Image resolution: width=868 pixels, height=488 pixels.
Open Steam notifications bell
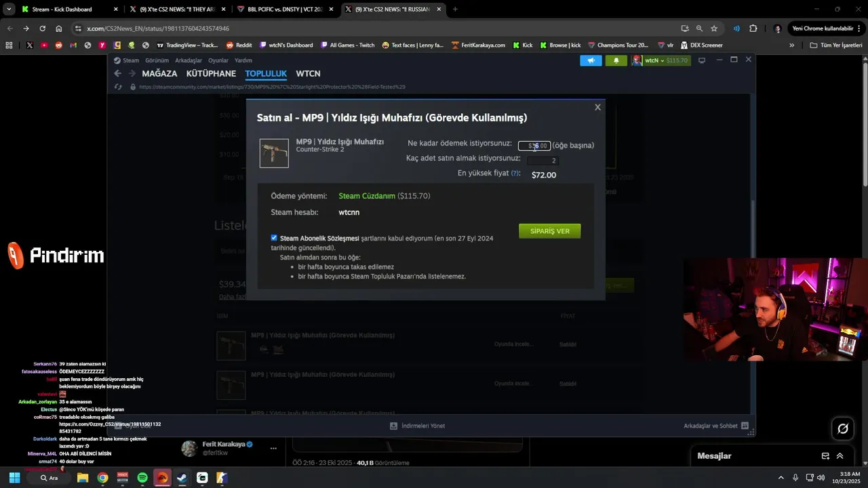pyautogui.click(x=616, y=60)
